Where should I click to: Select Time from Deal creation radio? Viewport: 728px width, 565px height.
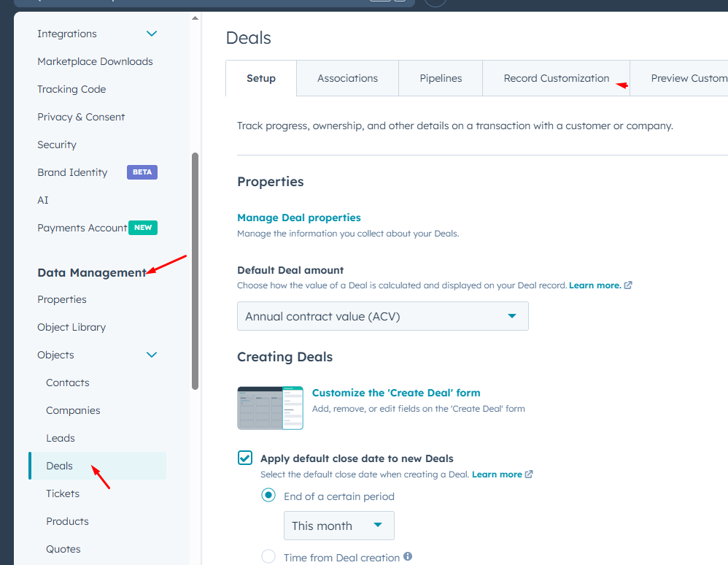tap(268, 556)
